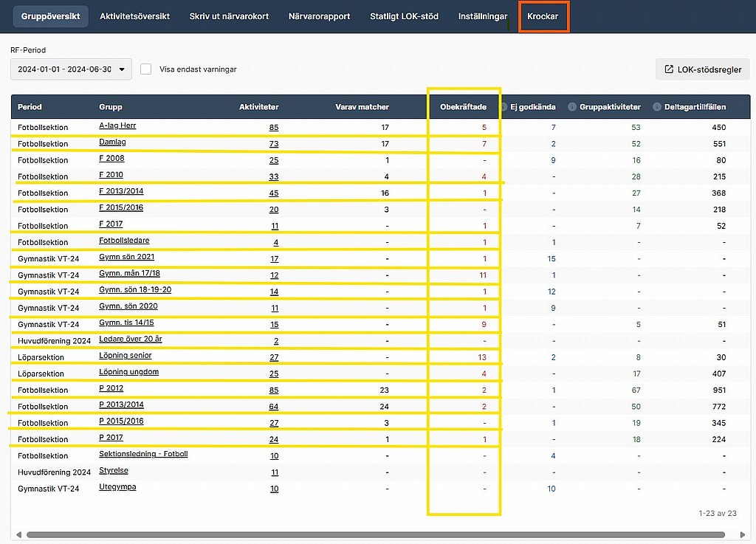Click info icon beside Ej godkända header

(x=504, y=107)
